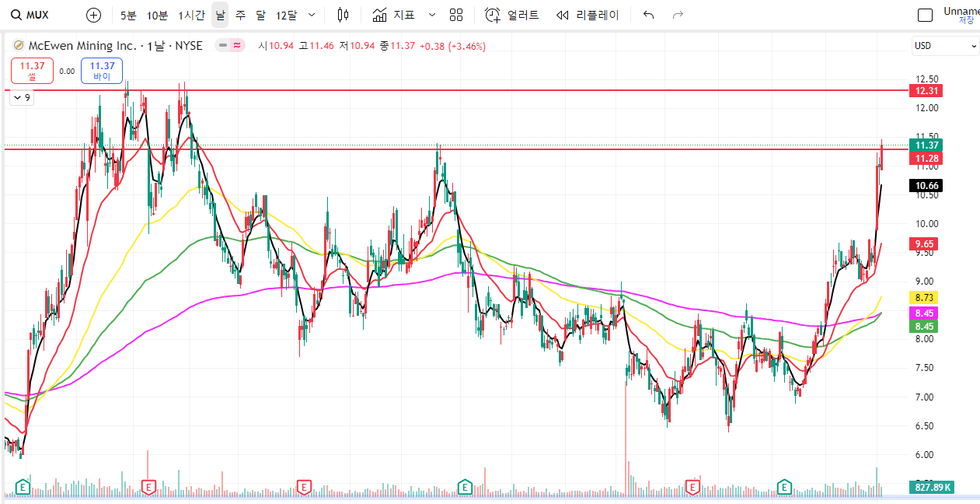
Task: Undo the last chart action
Action: [649, 15]
